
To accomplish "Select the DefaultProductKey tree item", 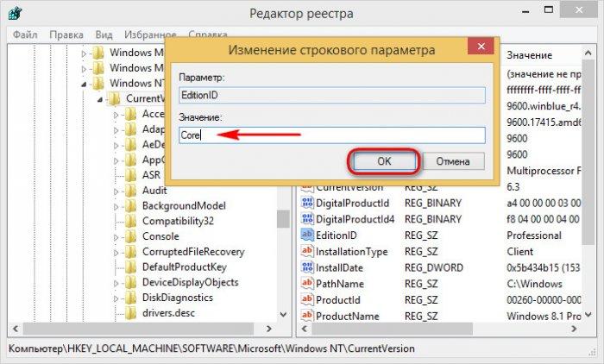I will [185, 267].
